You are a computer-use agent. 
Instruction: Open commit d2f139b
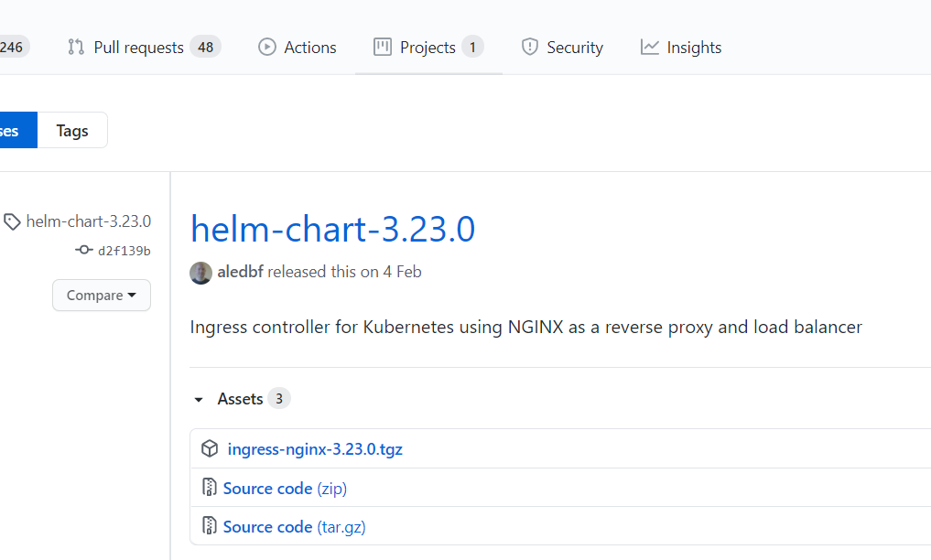124,251
